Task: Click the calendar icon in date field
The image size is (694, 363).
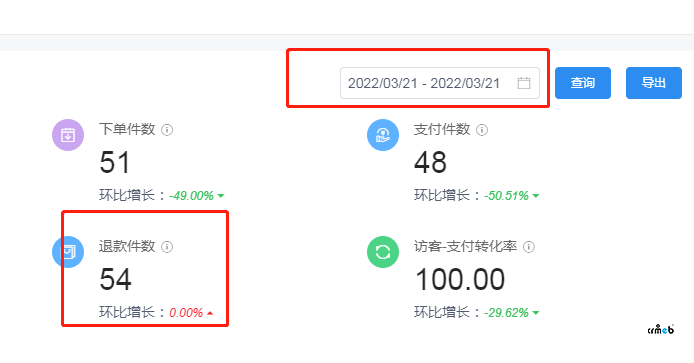Action: coord(524,83)
